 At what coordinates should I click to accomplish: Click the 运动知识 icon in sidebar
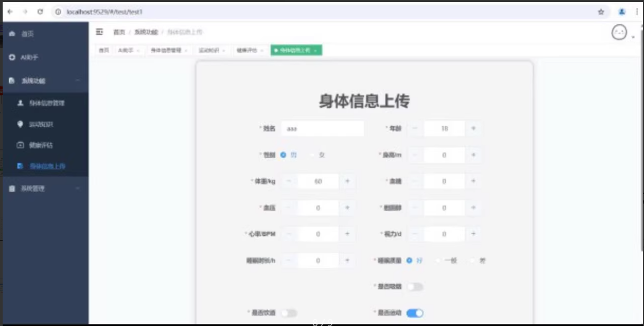point(21,124)
